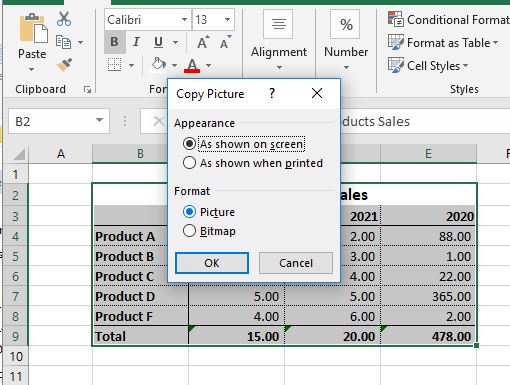Screen dimensions: 510x385
Task: Click the 365.00 cell
Action: coord(428,296)
